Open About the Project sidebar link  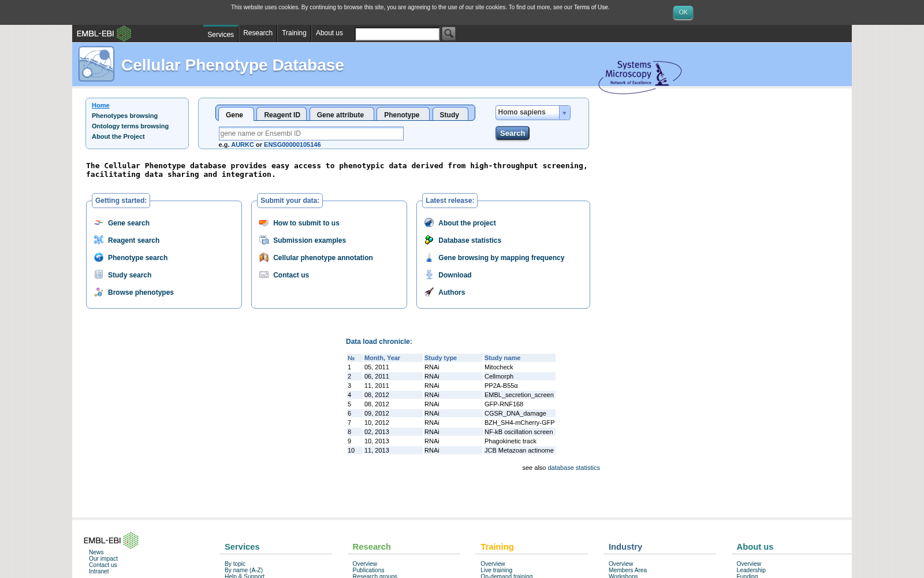(x=118, y=136)
